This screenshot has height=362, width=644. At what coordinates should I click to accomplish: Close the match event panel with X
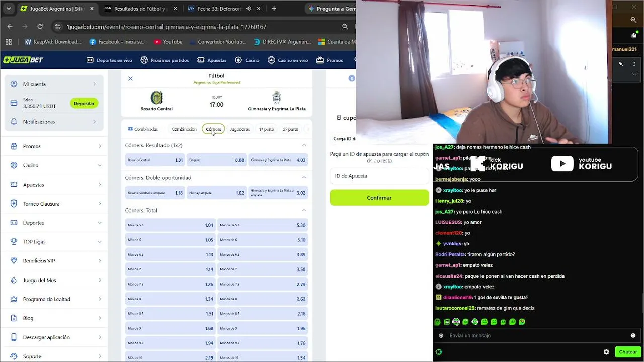pyautogui.click(x=130, y=78)
